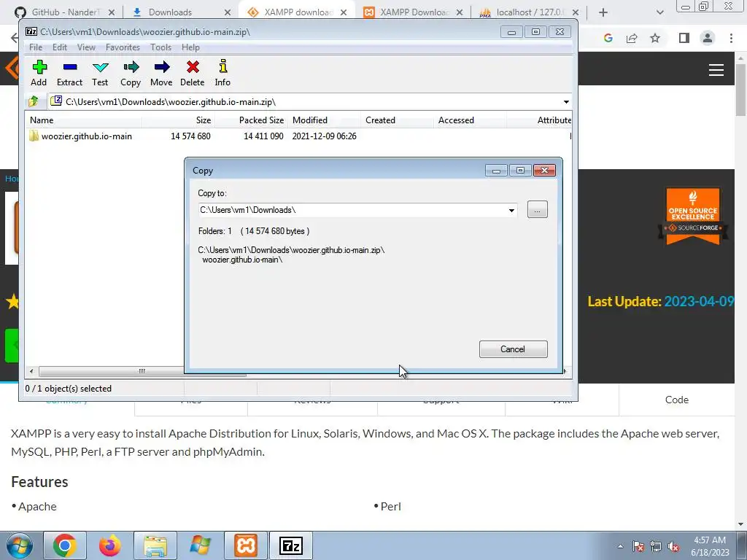The width and height of the screenshot is (747, 560).
Task: Open the Windows Start button
Action: tap(19, 545)
